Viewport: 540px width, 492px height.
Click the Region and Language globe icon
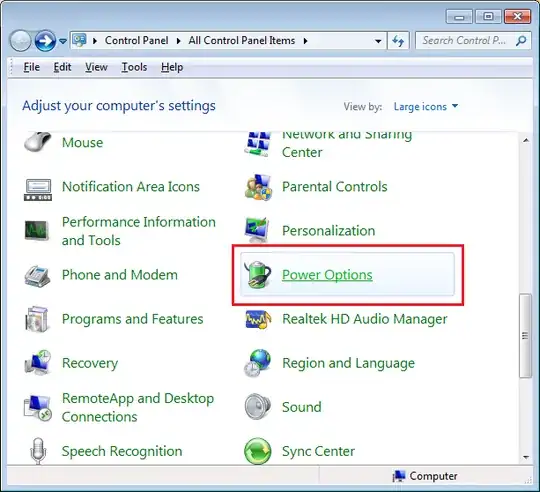coord(258,363)
